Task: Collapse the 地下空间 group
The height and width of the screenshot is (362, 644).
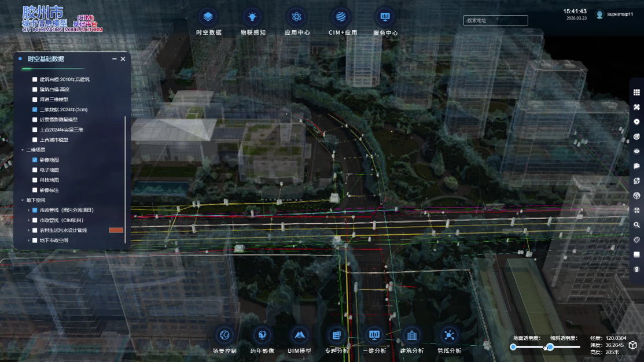Action: coord(23,201)
